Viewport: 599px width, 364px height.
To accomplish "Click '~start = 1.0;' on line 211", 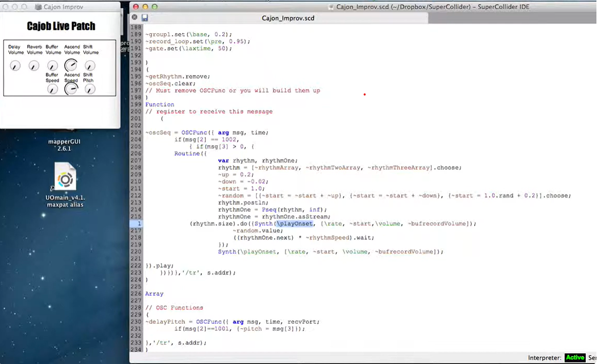I will [x=241, y=189].
